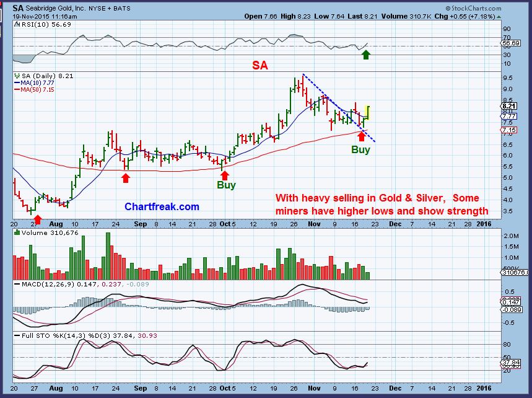The height and width of the screenshot is (398, 532).
Task: Click the blue MA(10) 7.77 legend entry
Action: click(34, 83)
